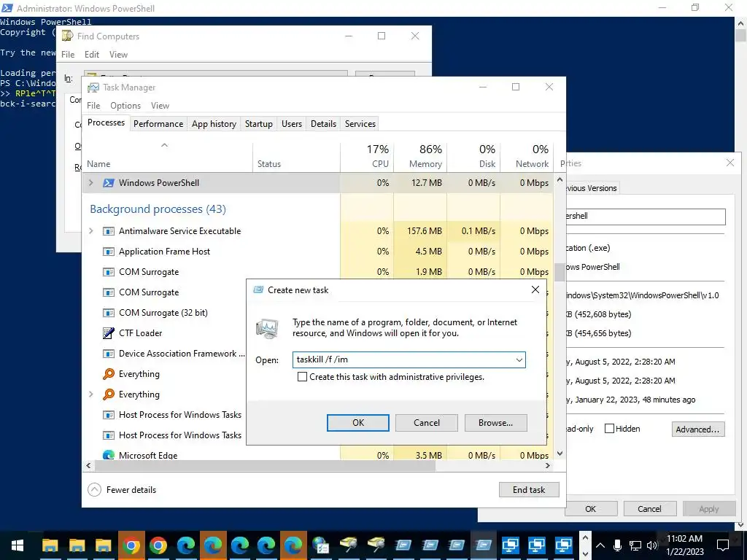Click the volume speaker tray icon
The height and width of the screenshot is (560, 747).
(651, 545)
